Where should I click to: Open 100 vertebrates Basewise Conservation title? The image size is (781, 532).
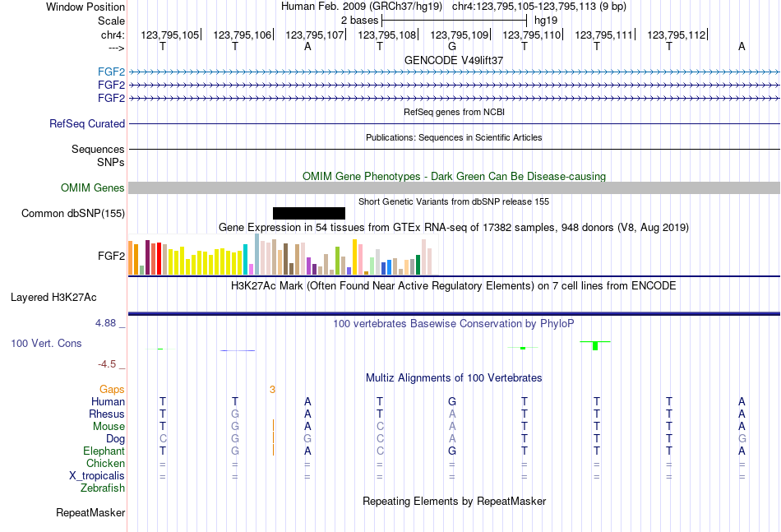[x=454, y=324]
